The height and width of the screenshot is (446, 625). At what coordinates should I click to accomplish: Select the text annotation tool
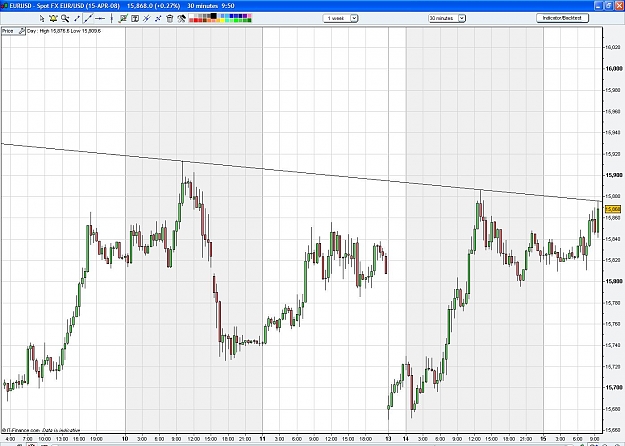point(135,18)
